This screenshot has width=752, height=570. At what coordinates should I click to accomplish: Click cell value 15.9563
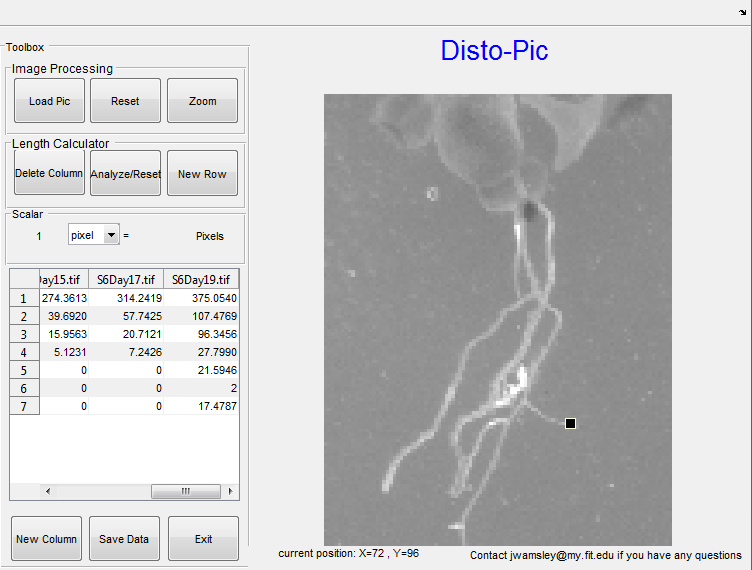(64, 334)
